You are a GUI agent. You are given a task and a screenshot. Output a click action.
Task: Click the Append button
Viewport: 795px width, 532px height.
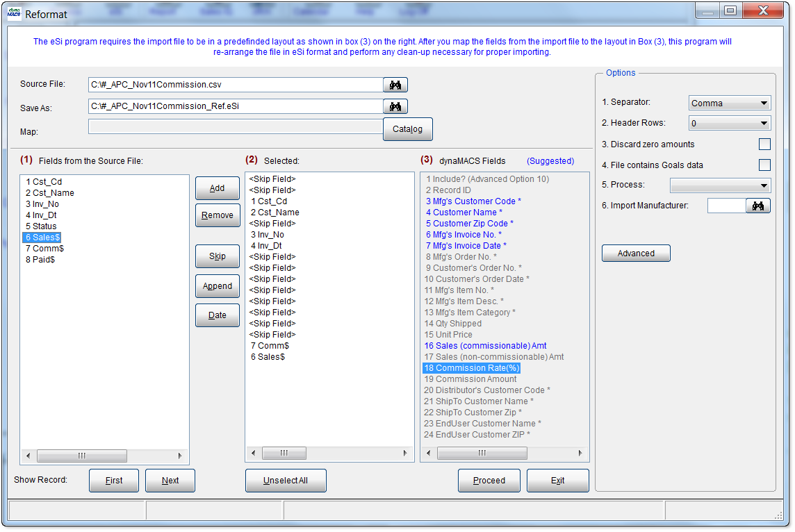point(217,286)
